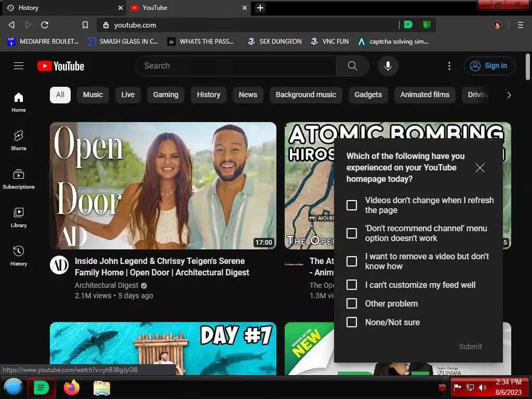Open the YouTube hamburger guide menu
The width and height of the screenshot is (532, 399).
click(19, 66)
